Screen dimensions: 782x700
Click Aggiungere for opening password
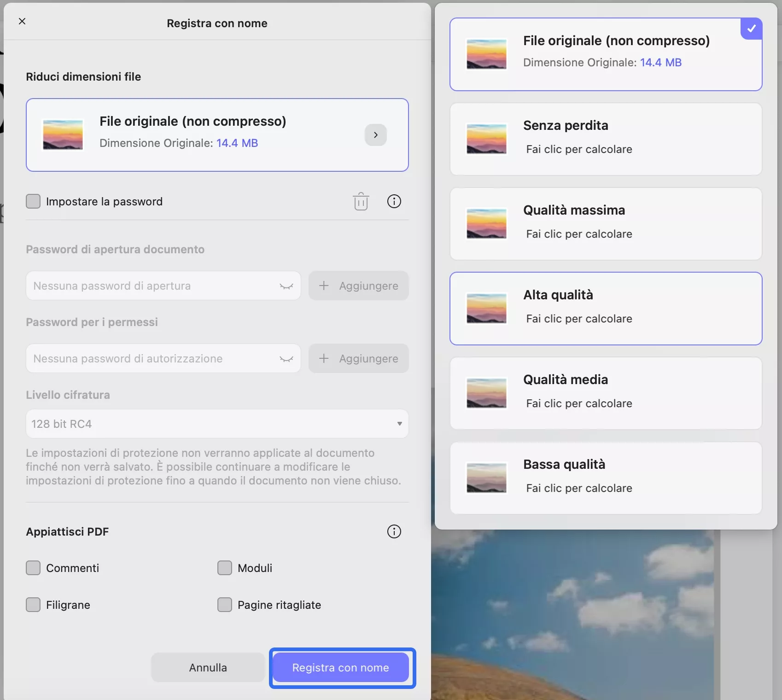pyautogui.click(x=359, y=286)
